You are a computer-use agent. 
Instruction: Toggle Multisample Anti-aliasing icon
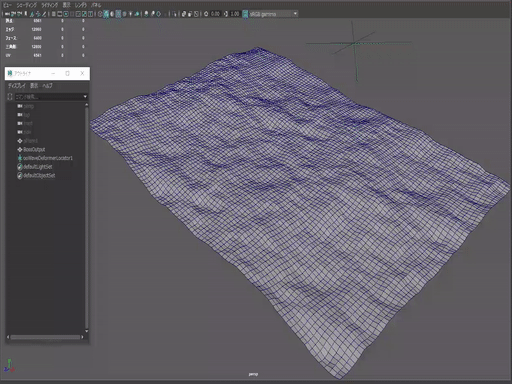(158, 14)
